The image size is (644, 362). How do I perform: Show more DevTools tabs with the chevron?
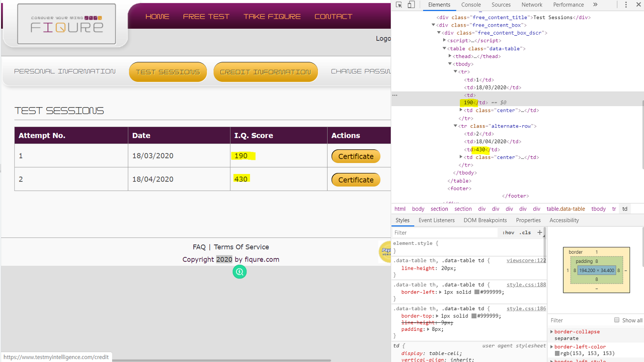[x=595, y=5]
